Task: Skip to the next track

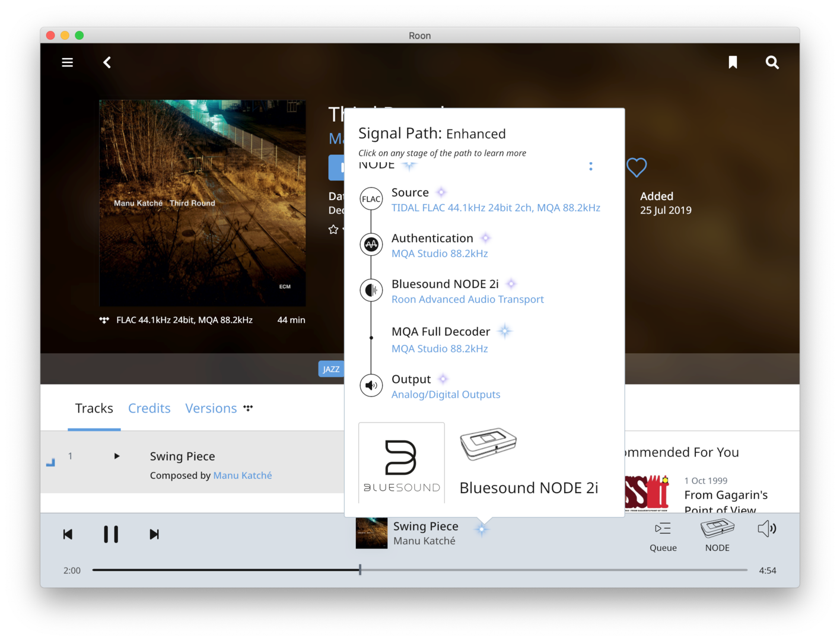Action: (x=154, y=535)
